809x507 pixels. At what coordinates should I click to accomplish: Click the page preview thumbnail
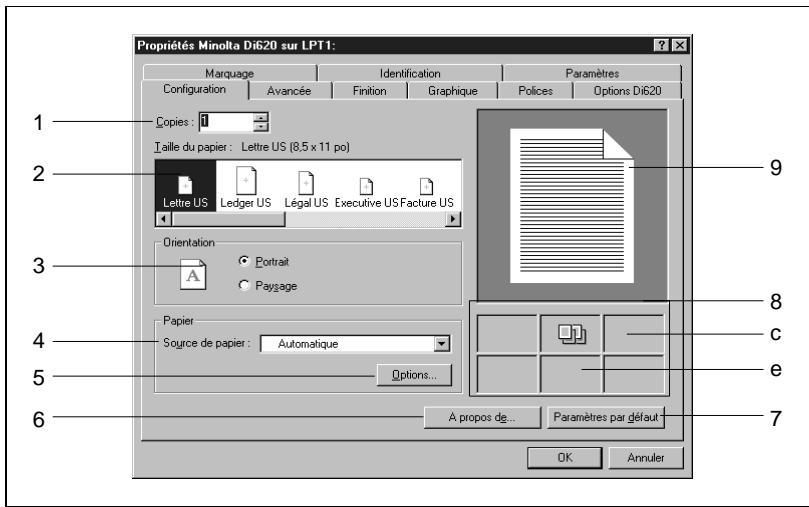coord(572,205)
